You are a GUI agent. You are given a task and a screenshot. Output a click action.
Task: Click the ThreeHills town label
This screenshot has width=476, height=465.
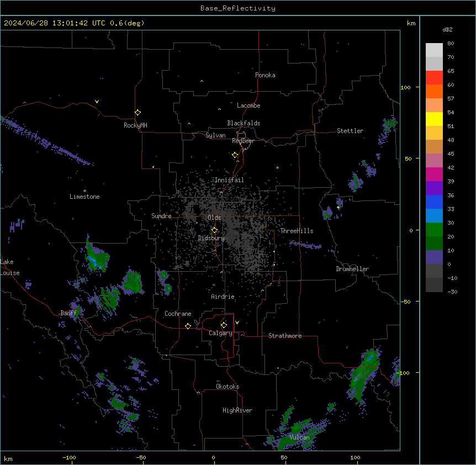[x=297, y=231]
